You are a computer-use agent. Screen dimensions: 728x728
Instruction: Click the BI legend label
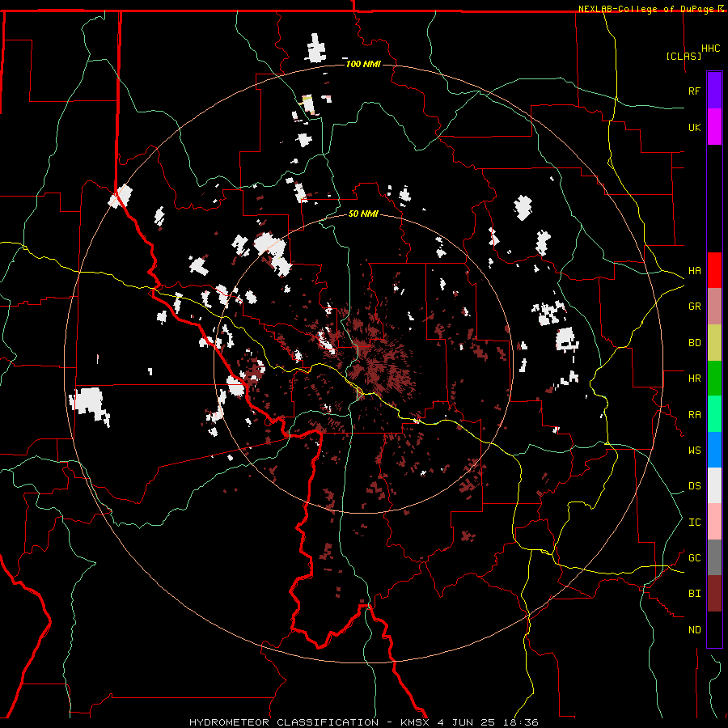(694, 594)
